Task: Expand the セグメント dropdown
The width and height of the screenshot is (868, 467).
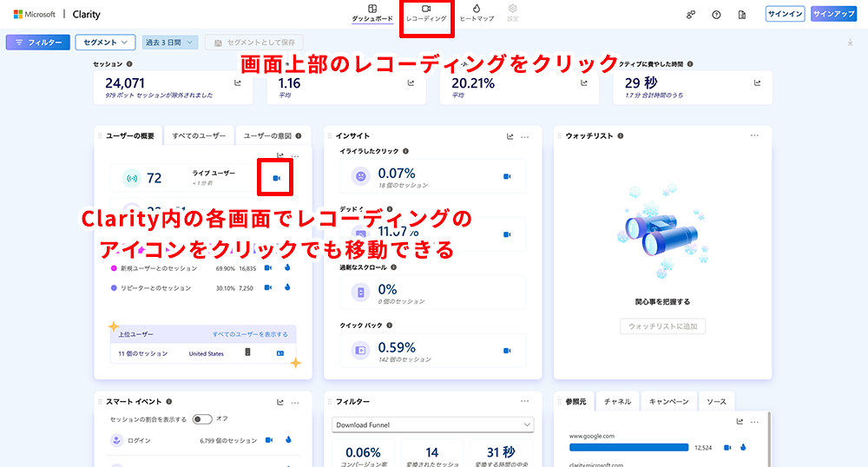Action: pos(105,42)
